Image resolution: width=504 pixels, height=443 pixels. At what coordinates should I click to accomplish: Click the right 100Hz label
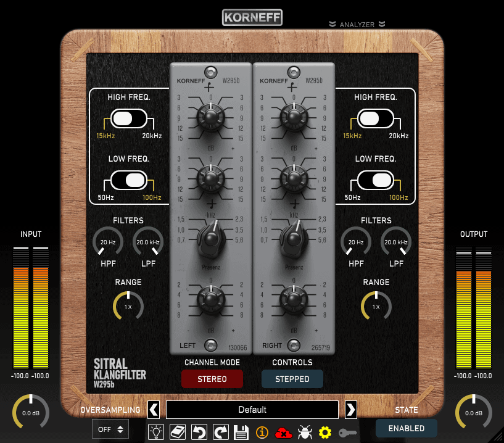(x=399, y=197)
